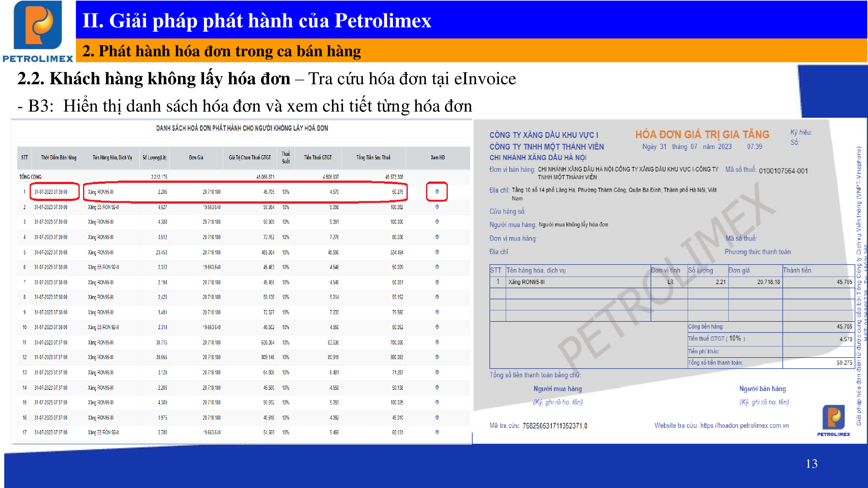
Task: Click the TỔNG CỘNG summary row label
Action: coord(31,177)
